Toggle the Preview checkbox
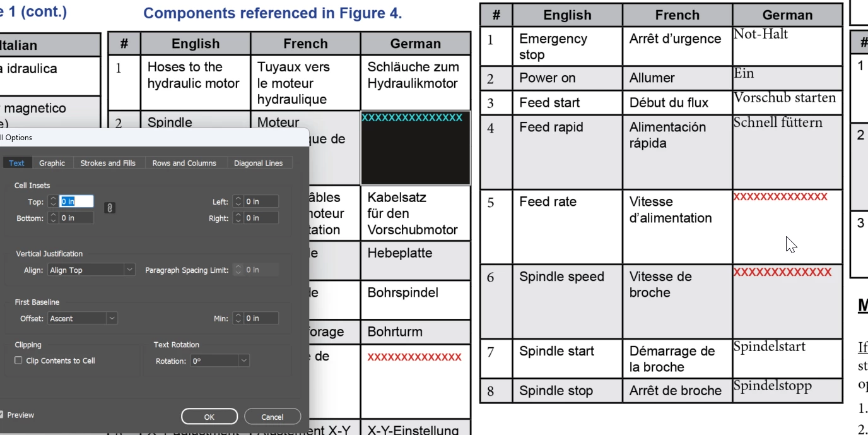 [1, 415]
